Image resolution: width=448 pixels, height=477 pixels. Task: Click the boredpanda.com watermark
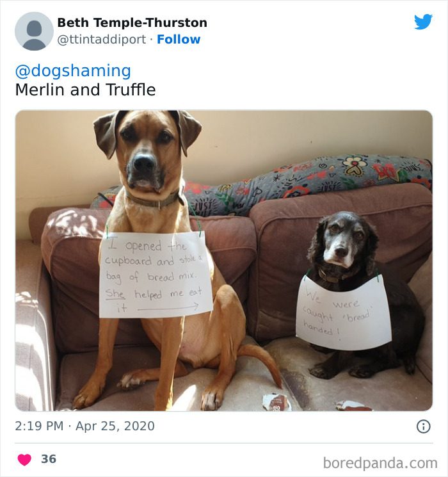point(380,463)
